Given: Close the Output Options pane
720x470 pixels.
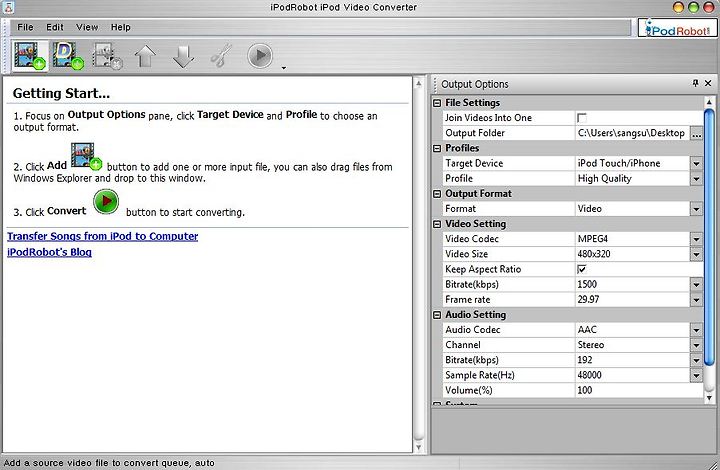Looking at the screenshot, I should pos(708,83).
